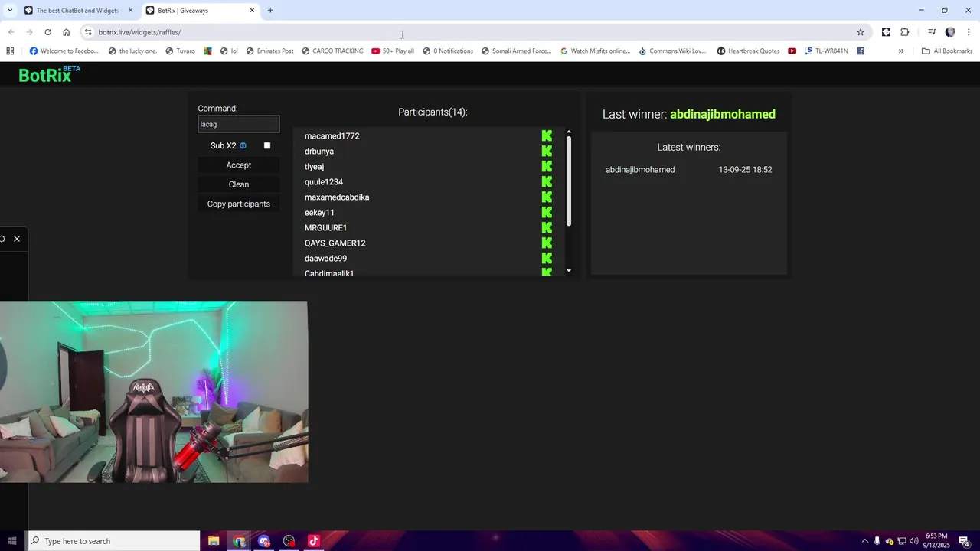This screenshot has height=551, width=980.
Task: Open the Somali Armed Force bookmark
Action: (517, 51)
